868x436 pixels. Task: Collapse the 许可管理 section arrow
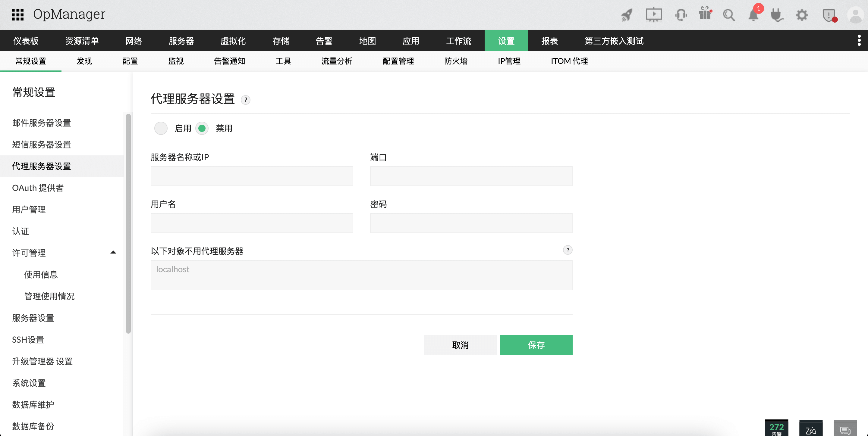coord(113,252)
